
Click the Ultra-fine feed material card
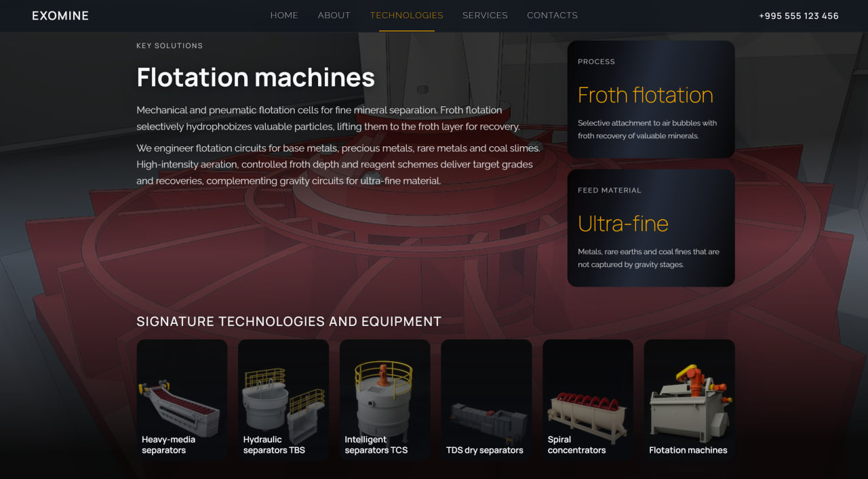pyautogui.click(x=651, y=228)
